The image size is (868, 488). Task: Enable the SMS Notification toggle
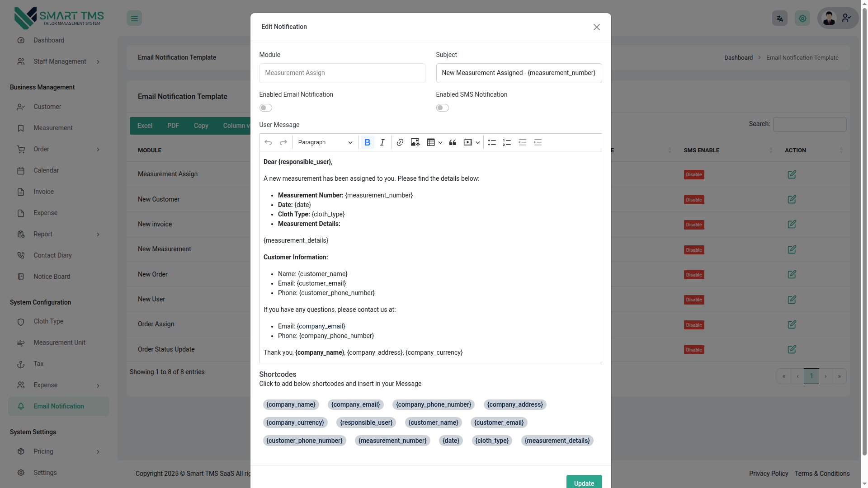click(x=442, y=108)
